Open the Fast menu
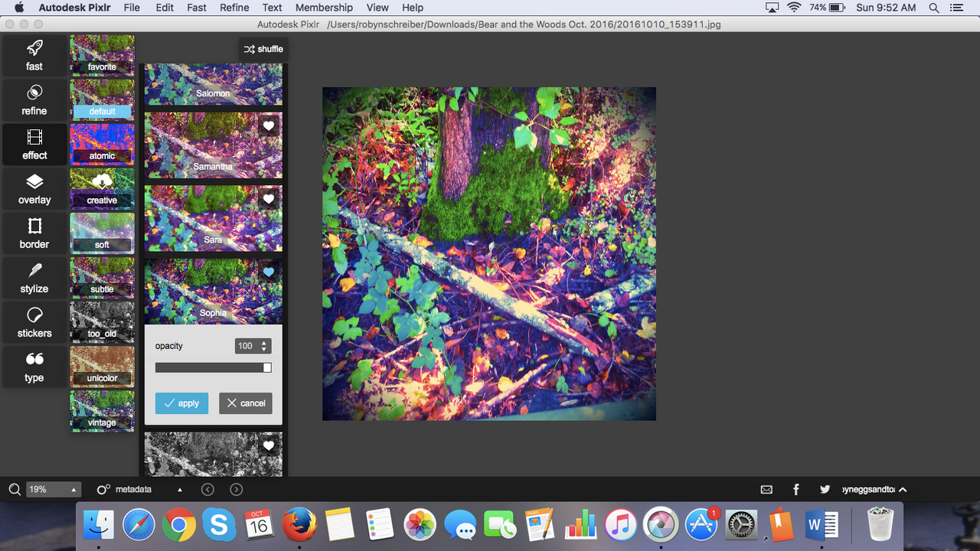980x551 pixels. pos(197,8)
